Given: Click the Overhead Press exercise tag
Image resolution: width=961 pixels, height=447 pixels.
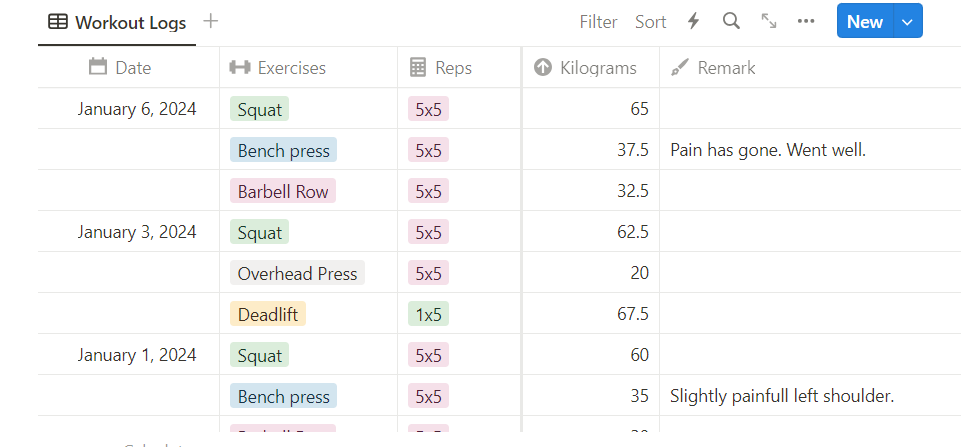Looking at the screenshot, I should tap(297, 273).
